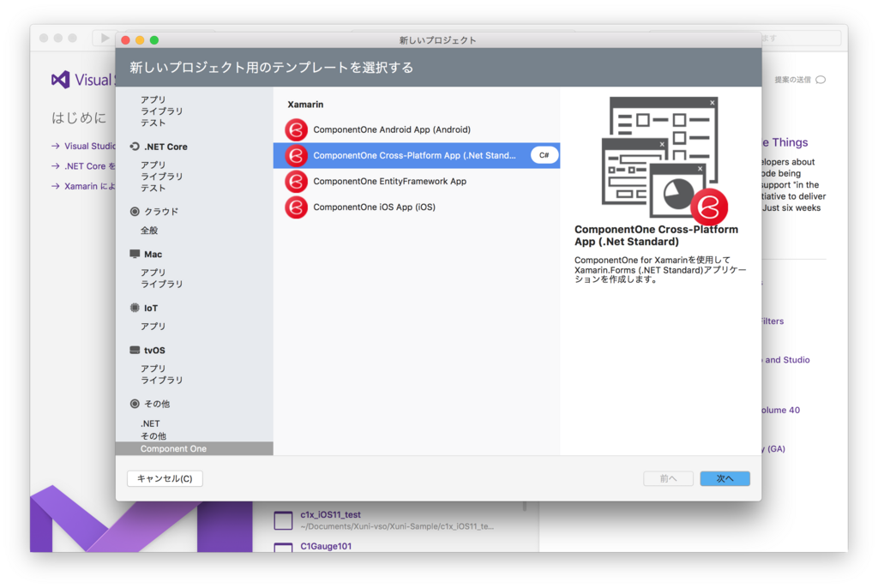Click the ComponentOne EntityFramework App icon
Image resolution: width=878 pixels, height=588 pixels.
(x=296, y=182)
